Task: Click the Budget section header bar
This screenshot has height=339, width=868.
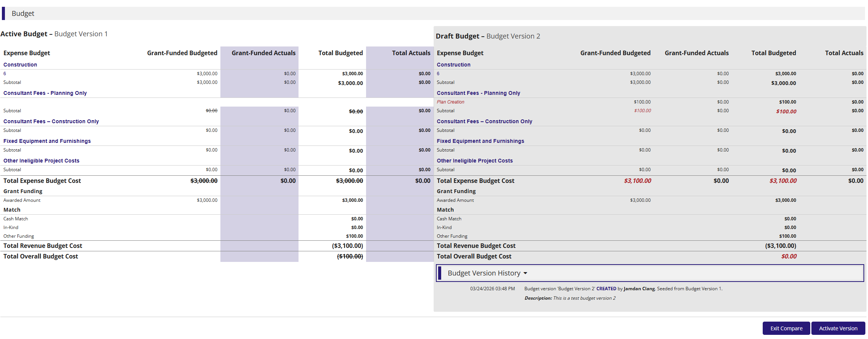Action: tap(433, 13)
